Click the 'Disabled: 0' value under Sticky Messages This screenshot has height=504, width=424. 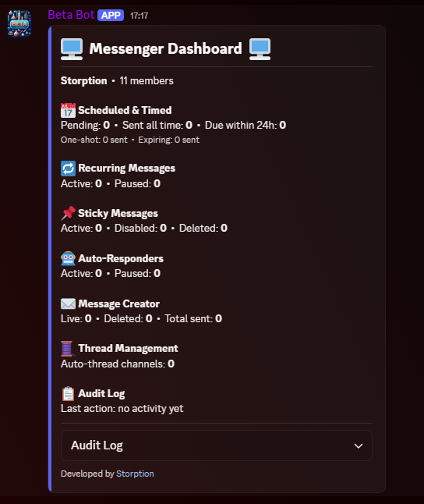[141, 229]
